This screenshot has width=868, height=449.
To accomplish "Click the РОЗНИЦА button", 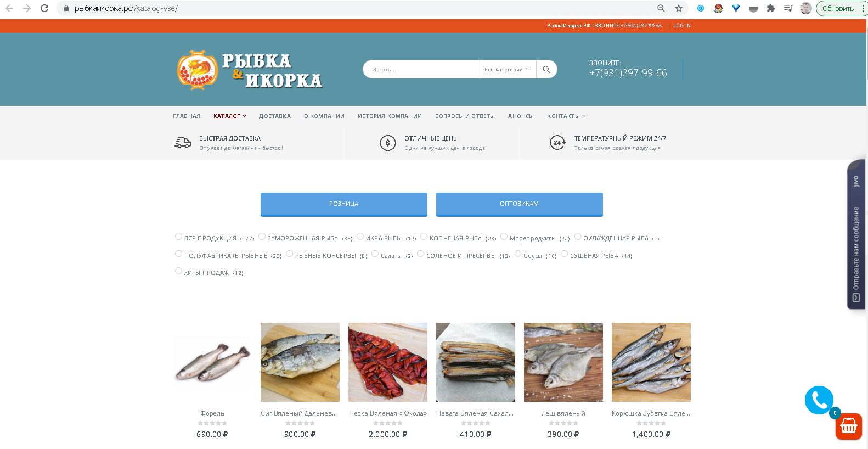I will coord(343,204).
